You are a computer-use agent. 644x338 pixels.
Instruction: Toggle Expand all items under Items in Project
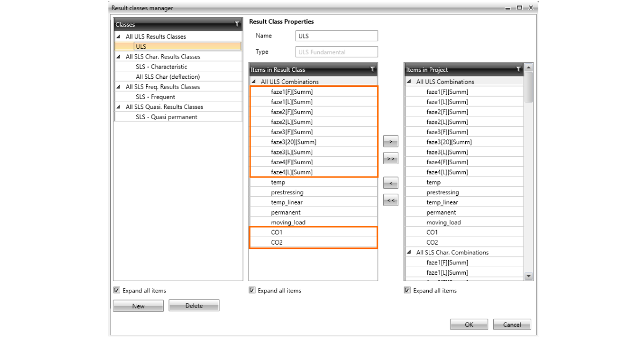408,290
